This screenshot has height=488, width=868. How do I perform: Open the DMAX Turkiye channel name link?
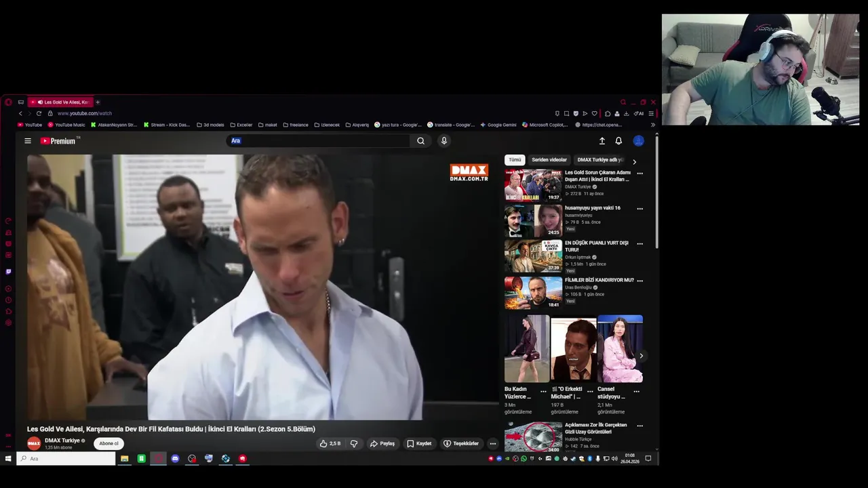62,441
